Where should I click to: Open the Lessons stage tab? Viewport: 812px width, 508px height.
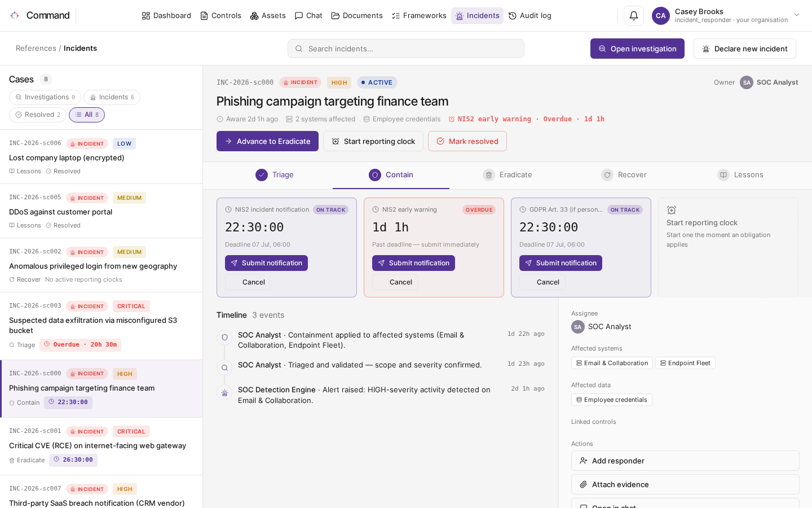click(x=740, y=175)
